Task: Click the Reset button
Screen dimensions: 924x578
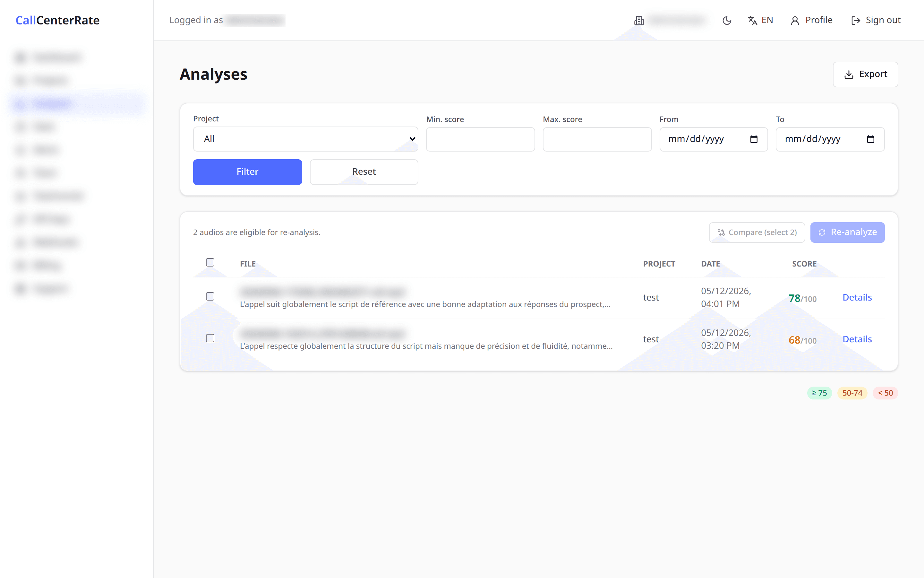Action: [x=364, y=172]
